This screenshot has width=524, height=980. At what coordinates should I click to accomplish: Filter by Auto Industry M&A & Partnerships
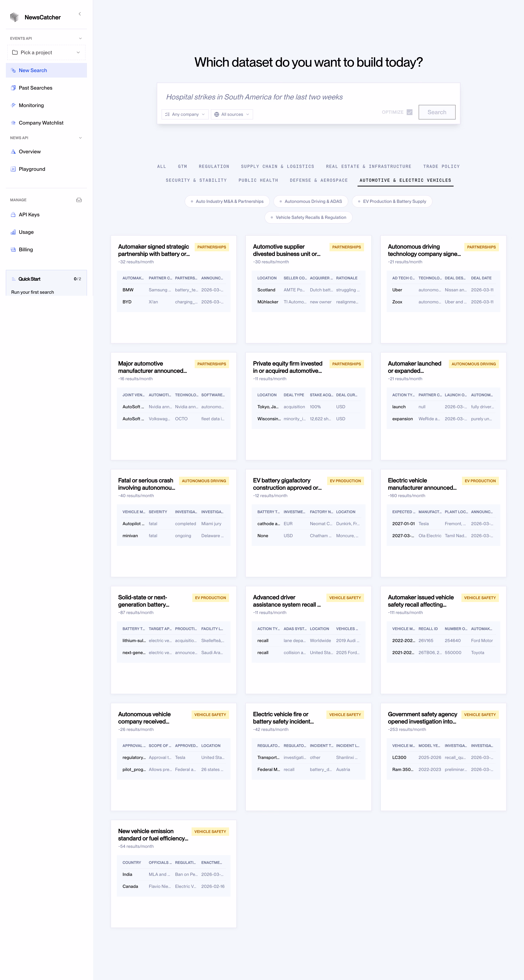coord(227,202)
